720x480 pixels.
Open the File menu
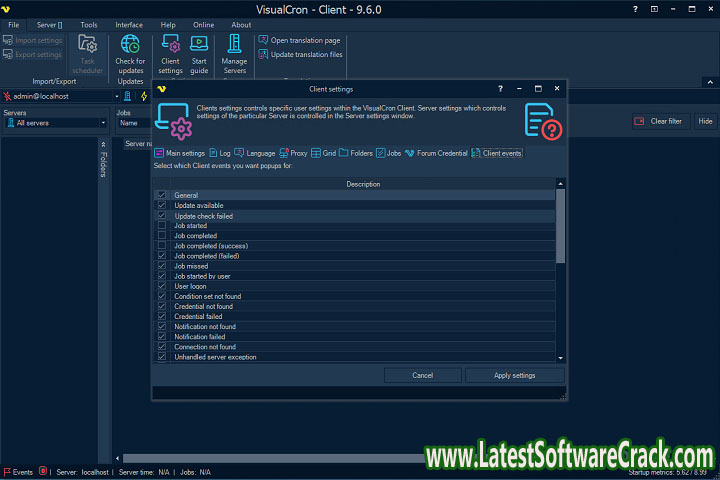coord(14,25)
